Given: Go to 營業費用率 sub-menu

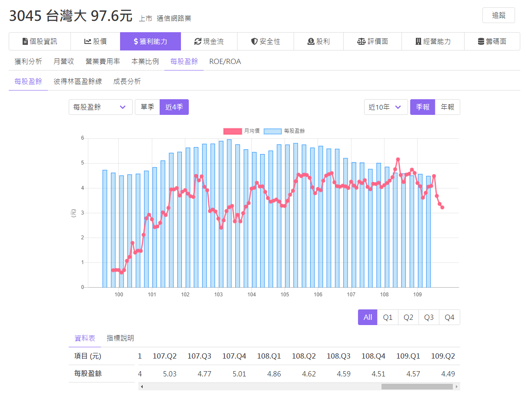Looking at the screenshot, I should [x=103, y=61].
